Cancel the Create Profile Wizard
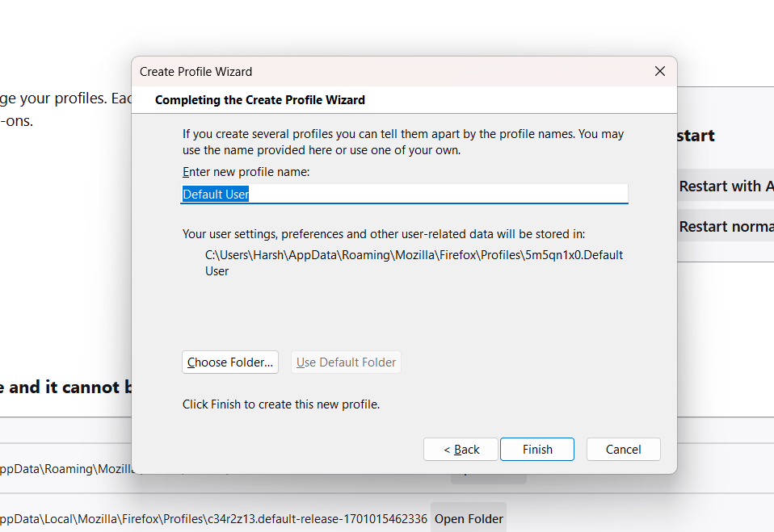774x532 pixels. click(x=623, y=450)
